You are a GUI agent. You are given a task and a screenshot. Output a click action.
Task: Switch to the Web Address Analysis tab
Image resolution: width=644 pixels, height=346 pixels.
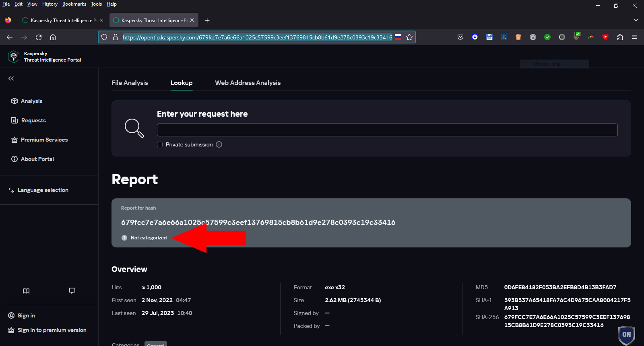[248, 82]
